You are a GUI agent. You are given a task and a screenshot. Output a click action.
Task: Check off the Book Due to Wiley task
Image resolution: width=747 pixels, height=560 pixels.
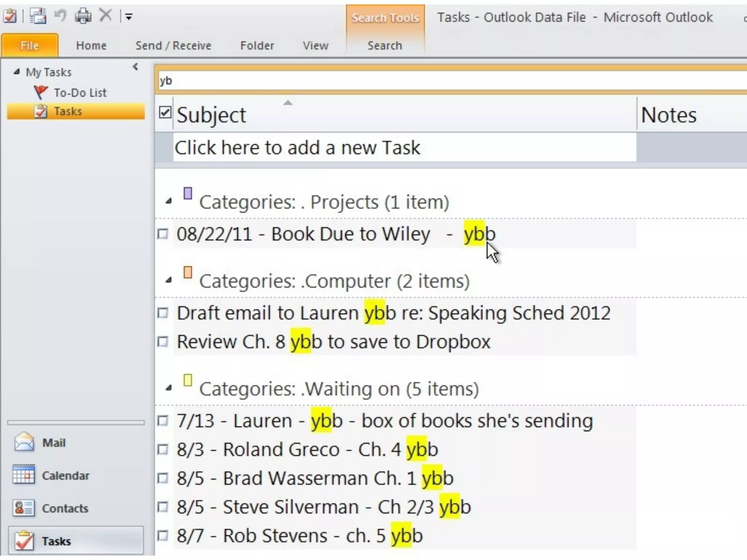pyautogui.click(x=163, y=234)
